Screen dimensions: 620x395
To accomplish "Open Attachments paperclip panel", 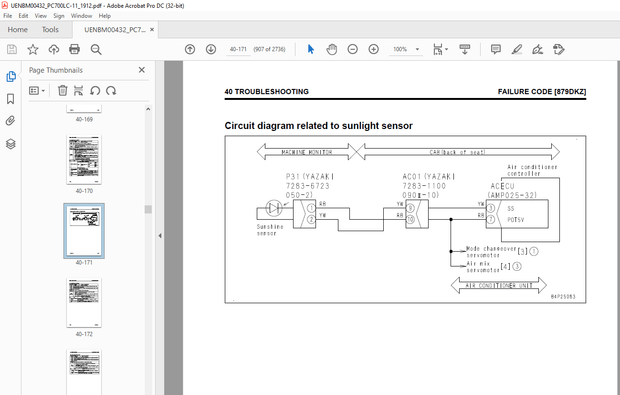I will tap(11, 121).
